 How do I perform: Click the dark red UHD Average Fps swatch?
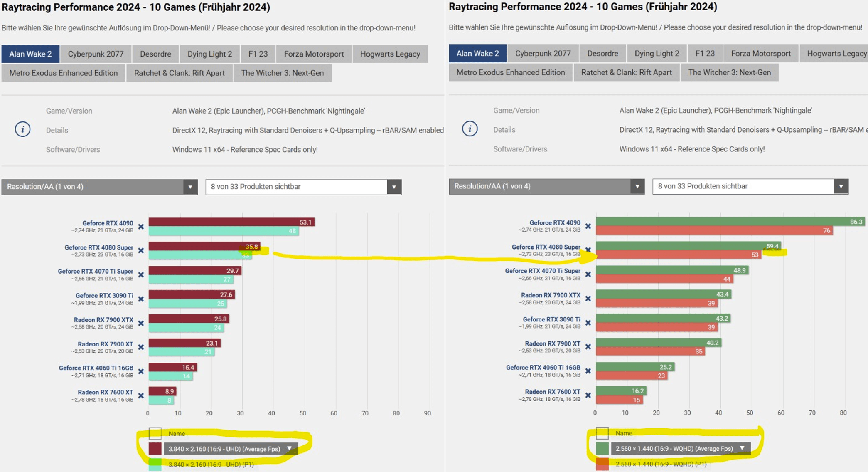tap(155, 449)
